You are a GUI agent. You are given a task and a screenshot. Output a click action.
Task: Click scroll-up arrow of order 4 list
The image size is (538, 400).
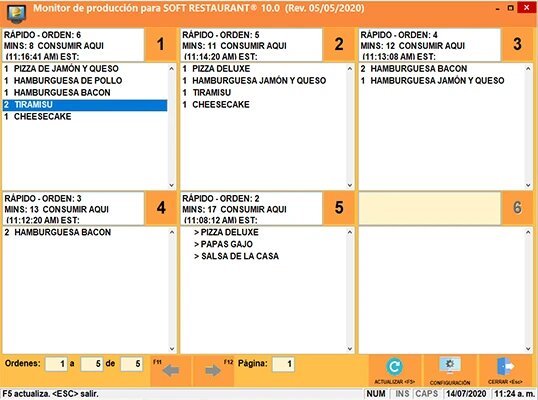pos(528,69)
